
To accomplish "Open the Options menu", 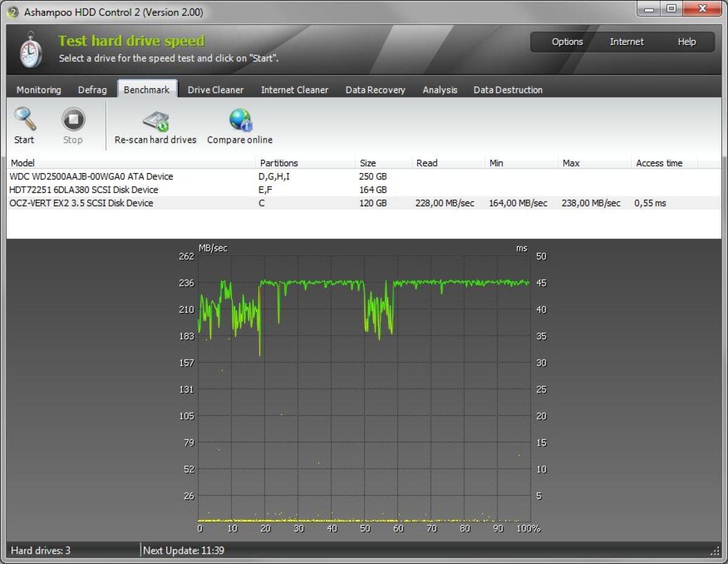I will click(567, 41).
